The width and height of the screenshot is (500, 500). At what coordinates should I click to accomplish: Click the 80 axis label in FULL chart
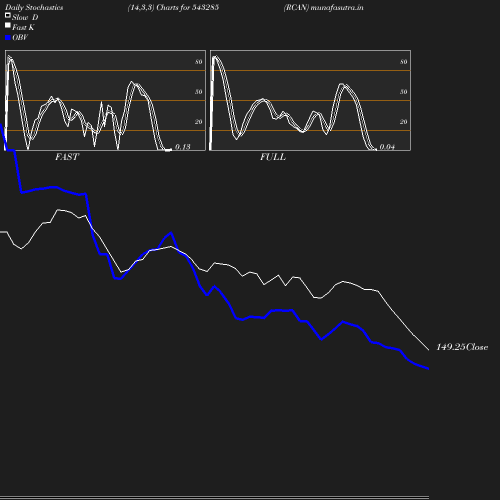click(x=404, y=62)
